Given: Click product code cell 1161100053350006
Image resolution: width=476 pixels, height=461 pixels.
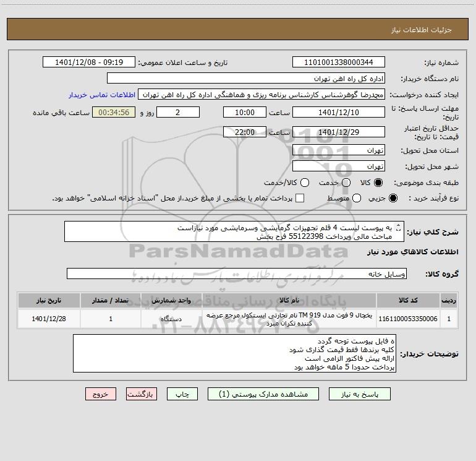Looking at the screenshot, I should (x=408, y=319).
